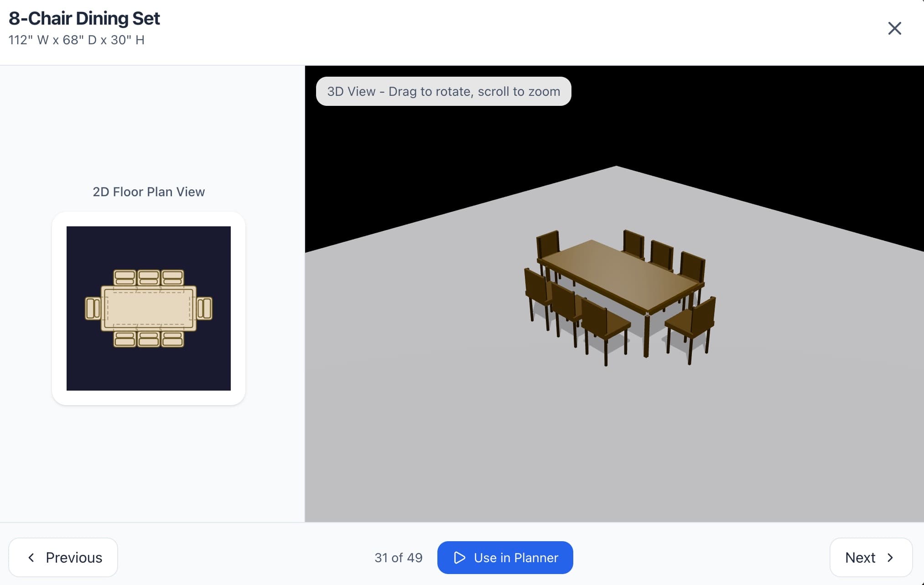Click the 2D Floor Plan View label
Viewport: 924px width, 585px height.
(x=148, y=191)
